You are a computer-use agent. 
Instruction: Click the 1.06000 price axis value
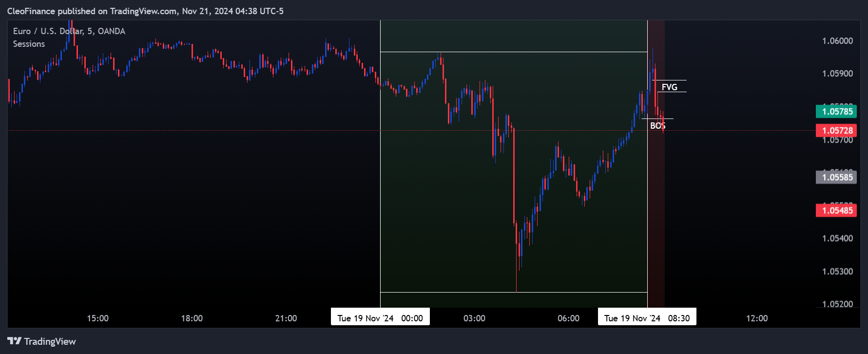[x=837, y=41]
